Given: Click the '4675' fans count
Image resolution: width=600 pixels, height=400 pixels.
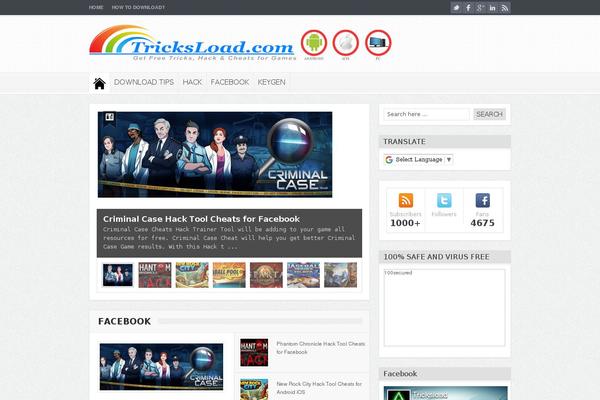Looking at the screenshot, I should pos(483,223).
